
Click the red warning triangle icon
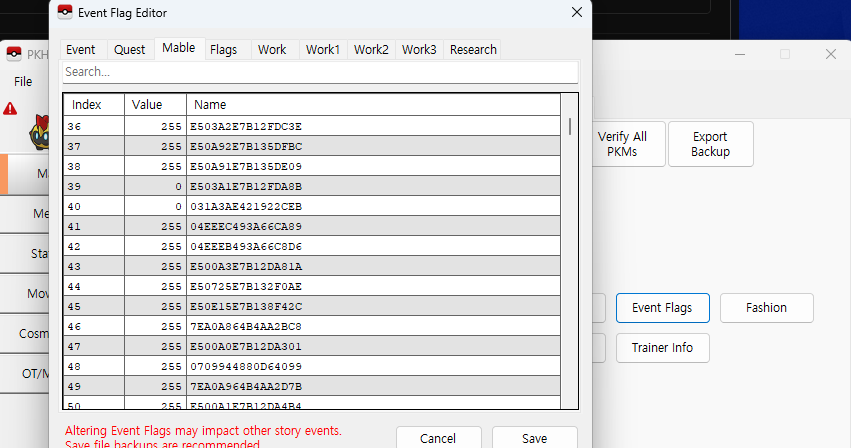(x=10, y=108)
